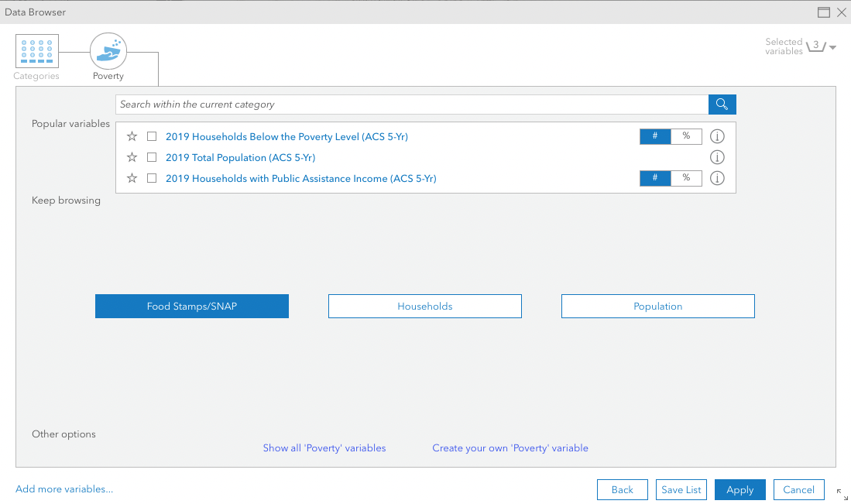Click the search magnifier button

[722, 105]
